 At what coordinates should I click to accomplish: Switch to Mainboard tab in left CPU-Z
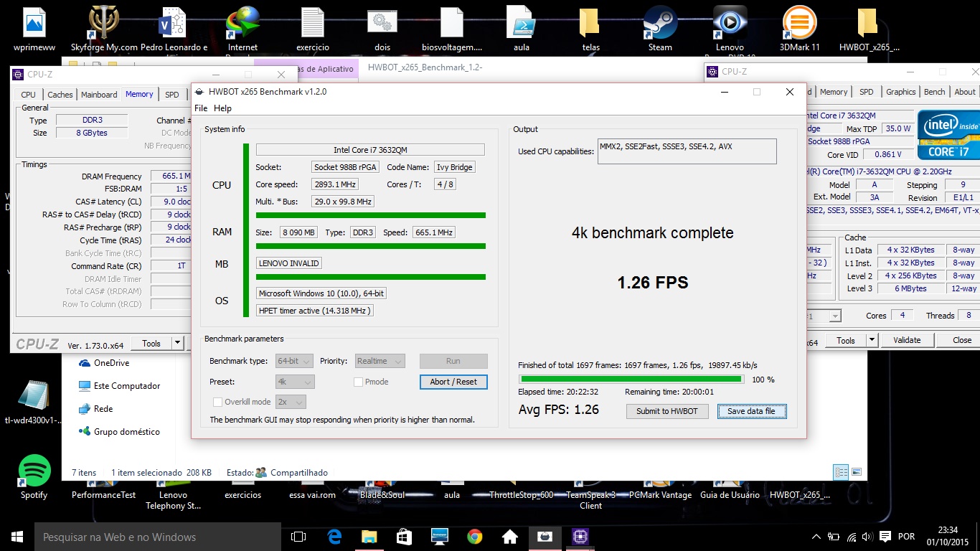coord(99,94)
